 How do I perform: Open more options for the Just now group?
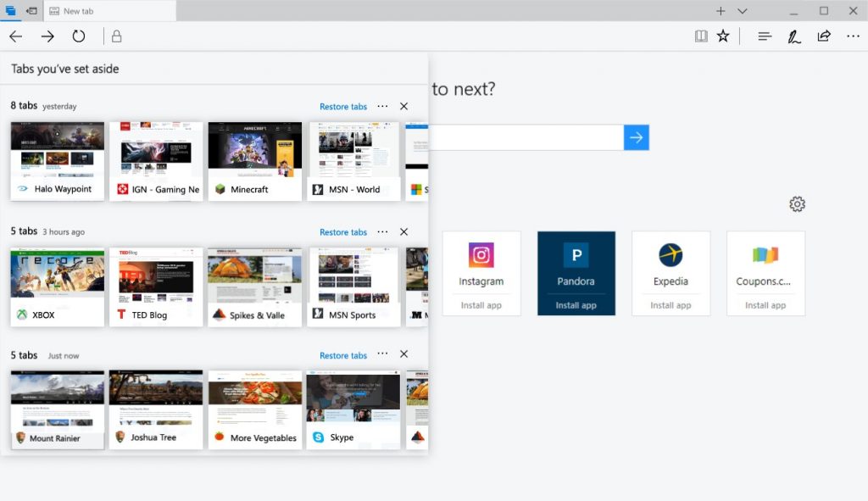point(382,354)
